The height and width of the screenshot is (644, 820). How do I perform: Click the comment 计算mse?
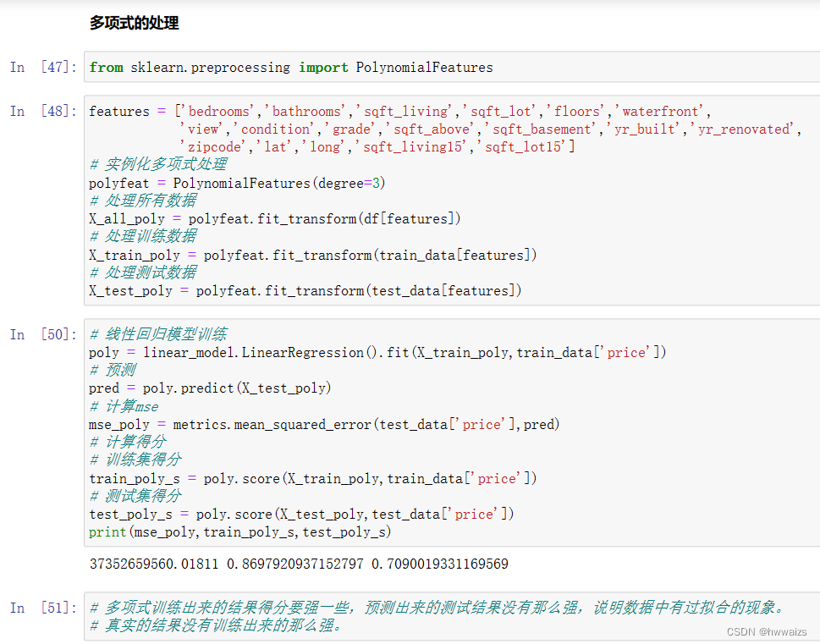point(124,406)
